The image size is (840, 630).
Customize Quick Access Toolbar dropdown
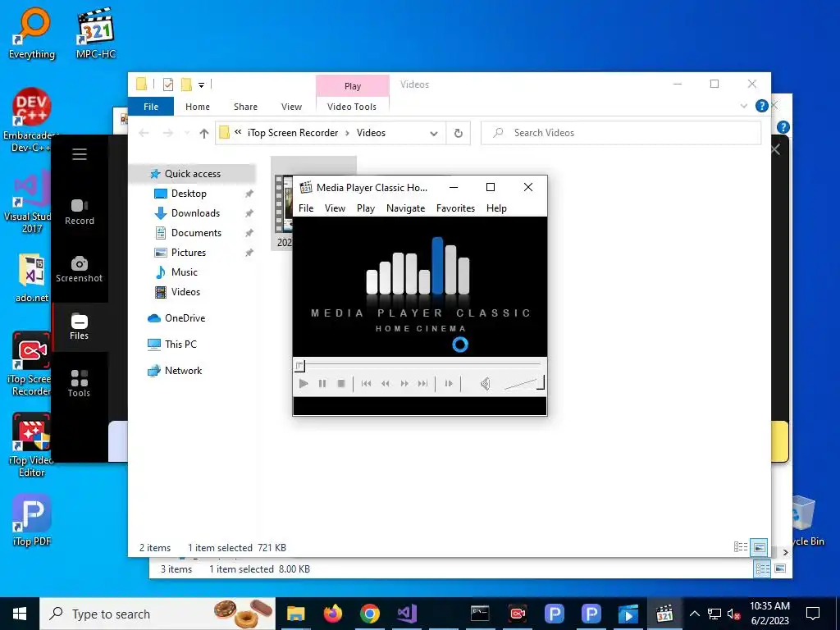pyautogui.click(x=202, y=84)
